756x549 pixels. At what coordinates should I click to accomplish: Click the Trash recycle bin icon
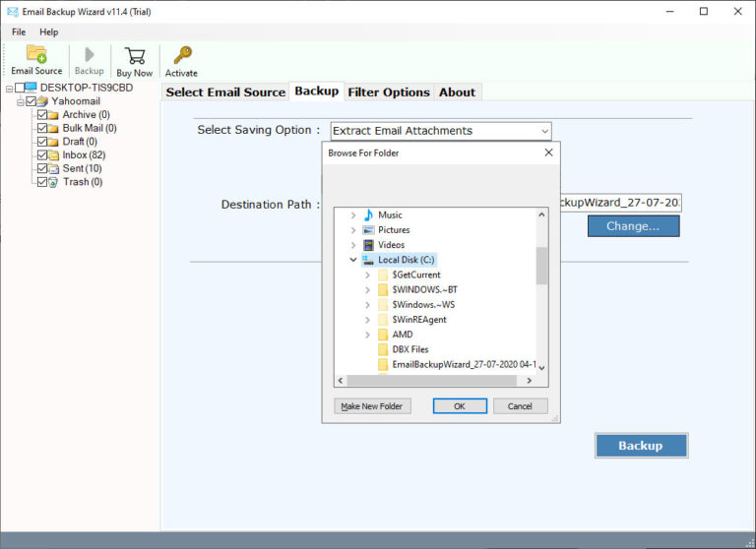[x=53, y=182]
